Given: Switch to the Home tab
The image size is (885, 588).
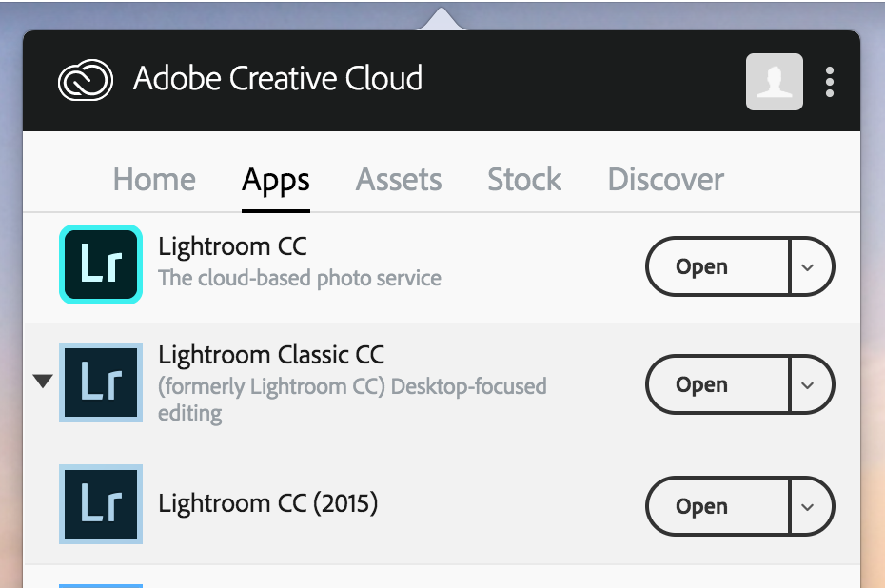Looking at the screenshot, I should (154, 180).
